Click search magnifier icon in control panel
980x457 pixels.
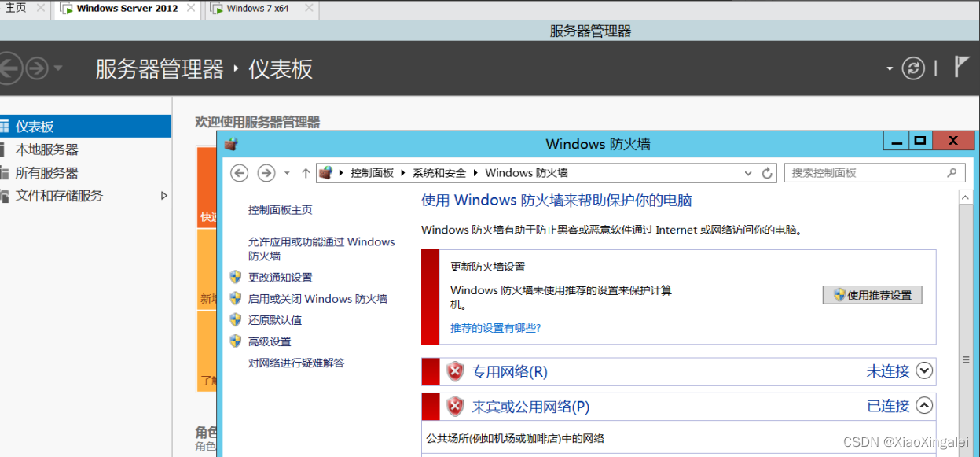click(952, 173)
